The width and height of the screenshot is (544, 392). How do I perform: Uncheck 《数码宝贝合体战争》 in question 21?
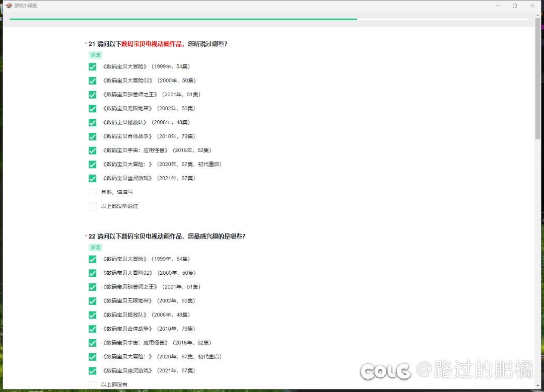[92, 136]
